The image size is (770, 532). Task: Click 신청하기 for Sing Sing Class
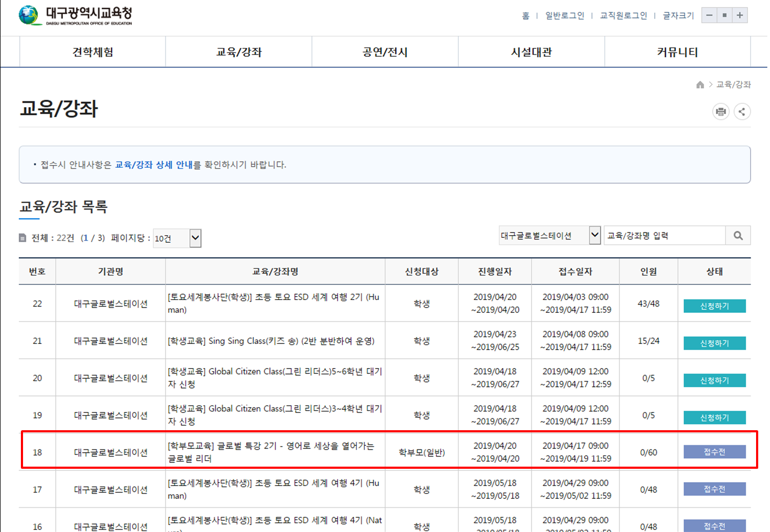714,343
